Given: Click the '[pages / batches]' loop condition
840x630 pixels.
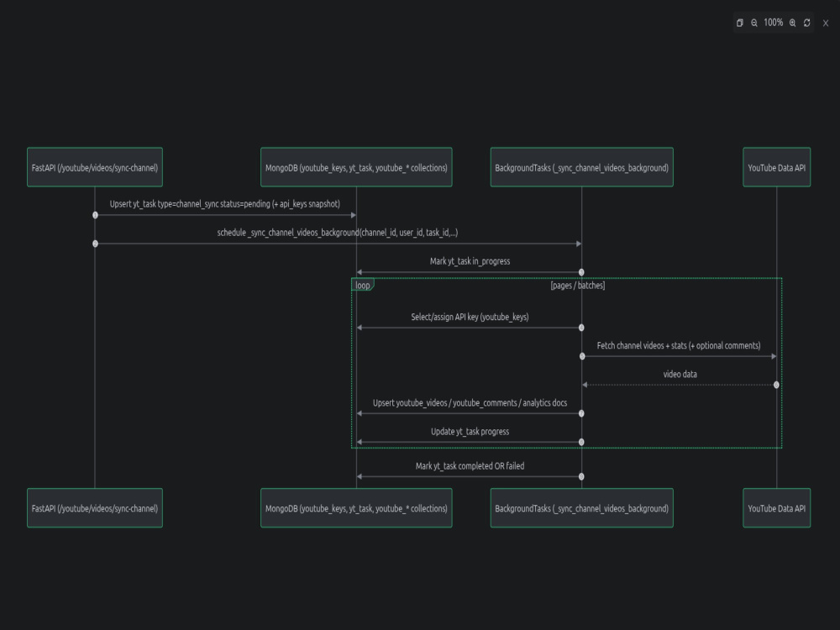Looking at the screenshot, I should click(x=578, y=286).
